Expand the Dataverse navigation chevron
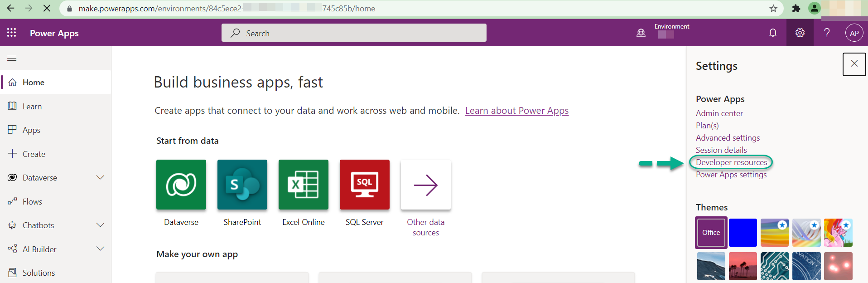Screen dimensions: 868x283 101,177
